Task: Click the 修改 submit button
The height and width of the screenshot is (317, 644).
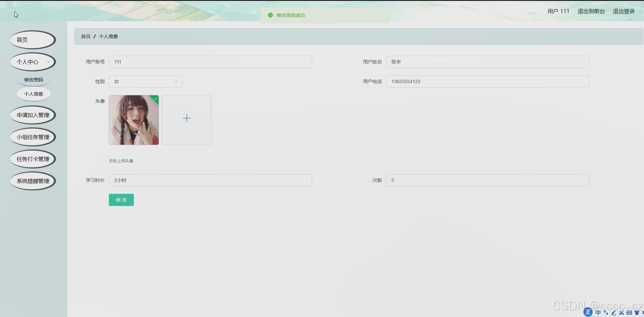Action: point(121,200)
